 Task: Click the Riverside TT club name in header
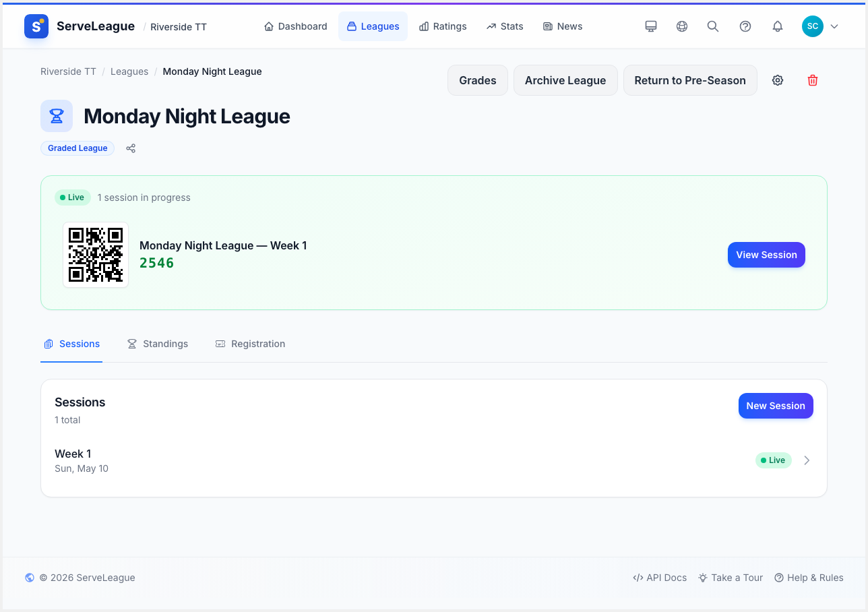click(179, 27)
